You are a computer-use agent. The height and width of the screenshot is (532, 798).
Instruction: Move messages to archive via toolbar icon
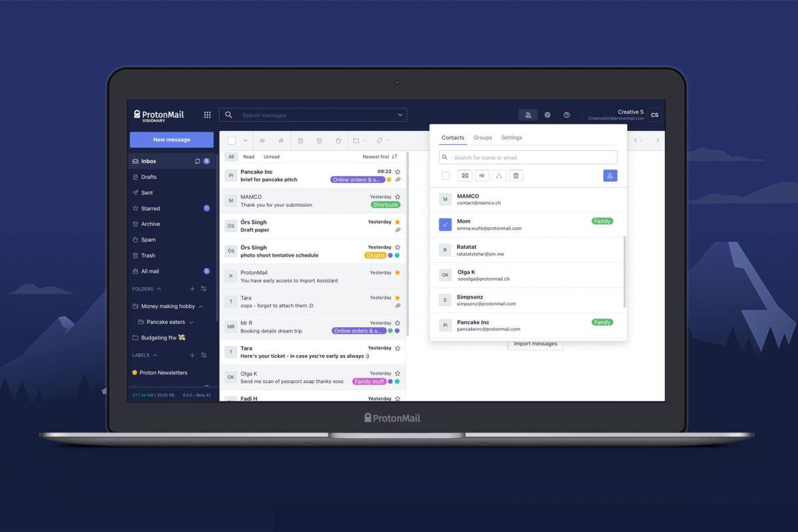(319, 141)
